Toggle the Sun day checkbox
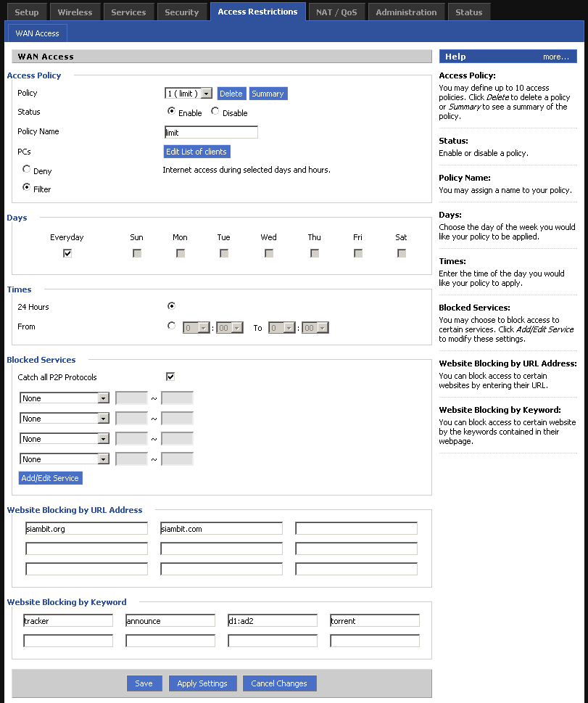Screen dimensions: 588x703 [x=137, y=253]
